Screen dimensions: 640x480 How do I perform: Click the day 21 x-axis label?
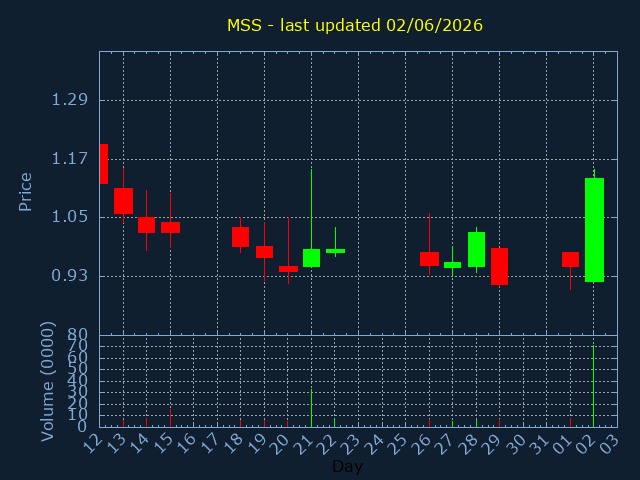point(304,443)
